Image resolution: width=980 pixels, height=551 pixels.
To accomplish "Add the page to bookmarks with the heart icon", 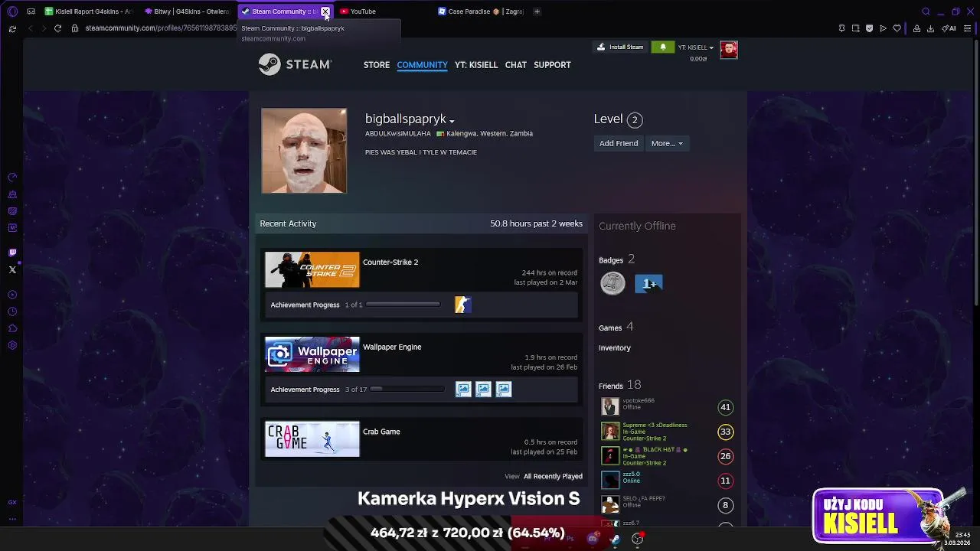I will [x=897, y=28].
